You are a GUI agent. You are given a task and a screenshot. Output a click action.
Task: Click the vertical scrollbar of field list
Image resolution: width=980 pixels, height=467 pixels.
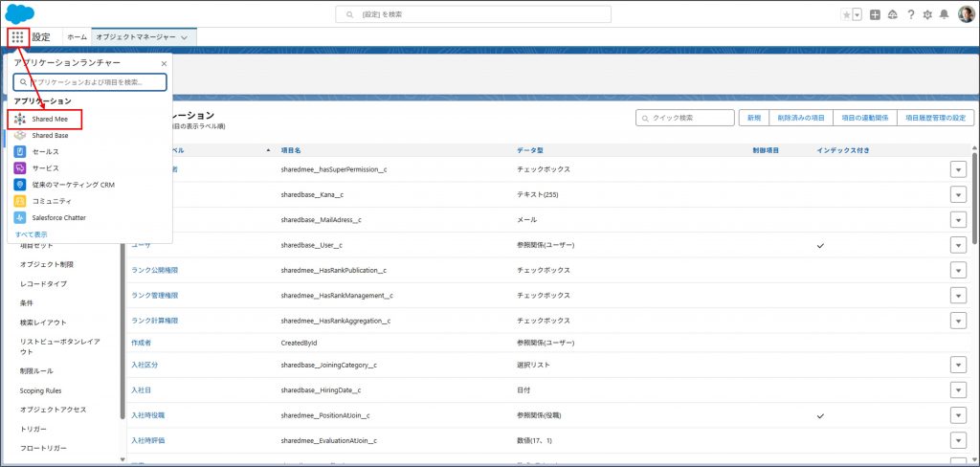coord(974,191)
